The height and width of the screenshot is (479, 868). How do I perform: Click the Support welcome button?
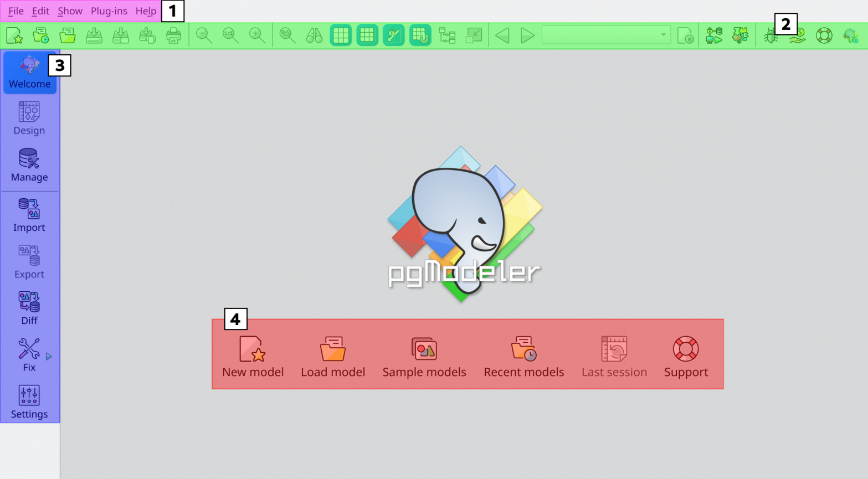click(686, 357)
